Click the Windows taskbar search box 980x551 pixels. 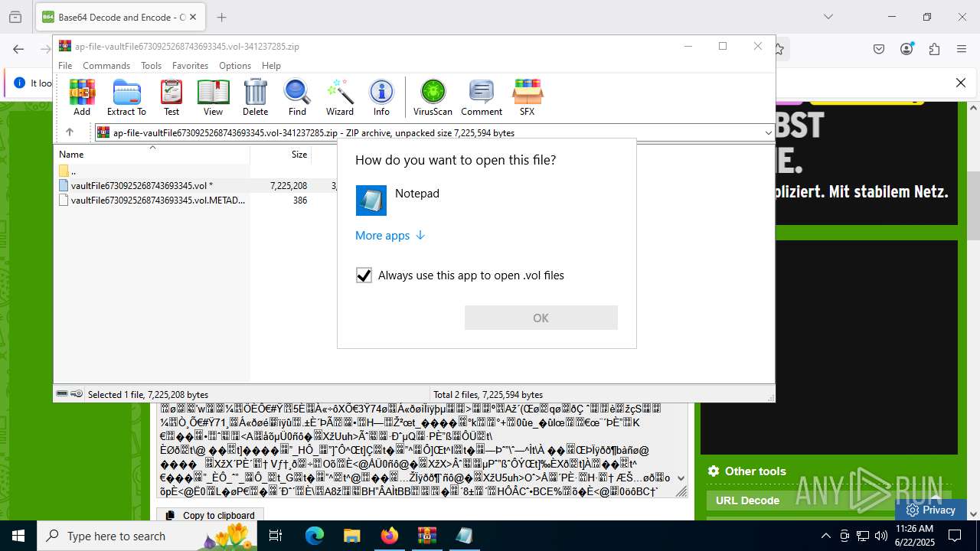pyautogui.click(x=147, y=536)
